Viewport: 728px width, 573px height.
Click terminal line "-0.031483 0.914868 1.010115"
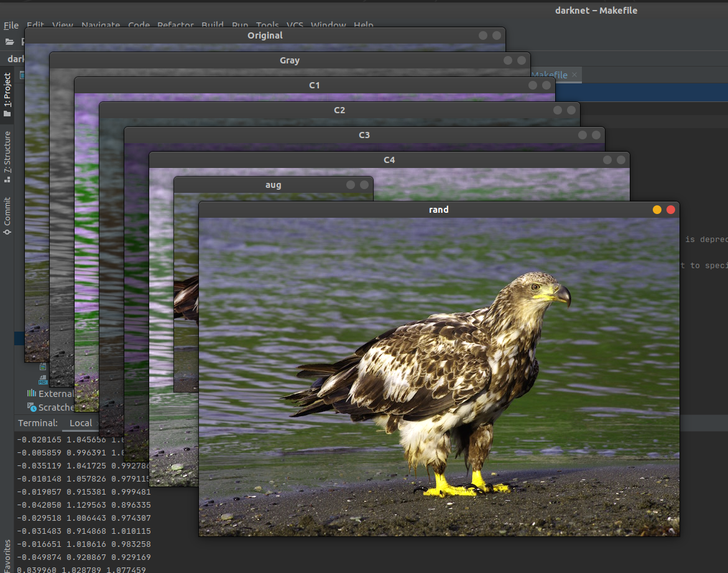pyautogui.click(x=84, y=531)
